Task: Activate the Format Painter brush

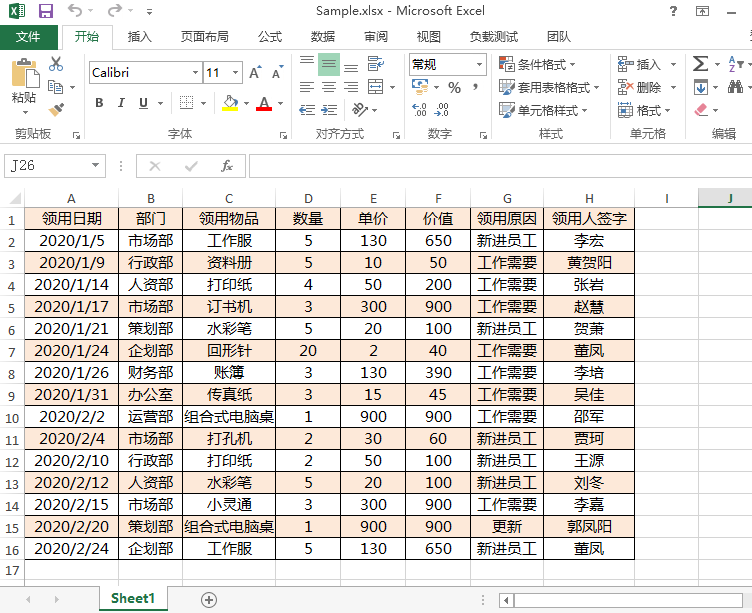Action: coord(56,110)
